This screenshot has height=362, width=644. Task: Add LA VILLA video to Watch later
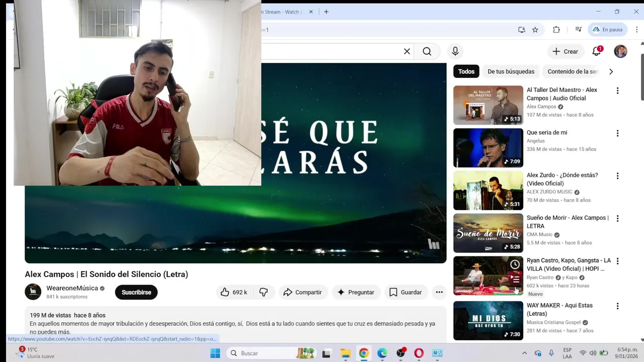tap(515, 264)
